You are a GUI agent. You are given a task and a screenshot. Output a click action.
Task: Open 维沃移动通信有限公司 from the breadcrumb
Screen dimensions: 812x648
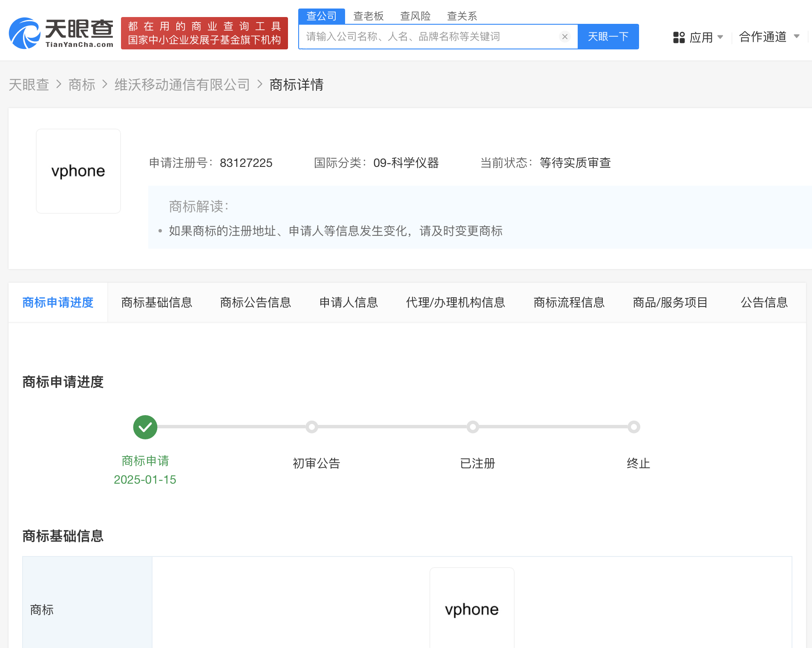click(181, 85)
